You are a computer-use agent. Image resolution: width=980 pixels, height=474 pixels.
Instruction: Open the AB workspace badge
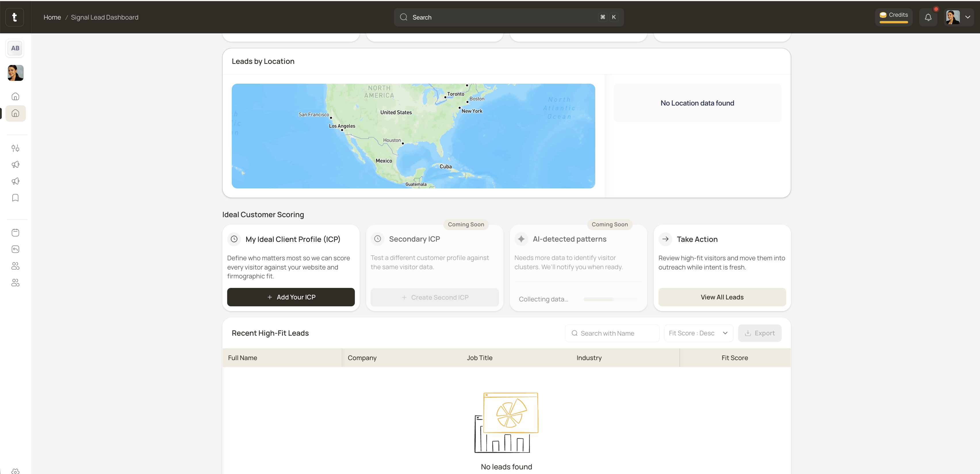[x=15, y=48]
